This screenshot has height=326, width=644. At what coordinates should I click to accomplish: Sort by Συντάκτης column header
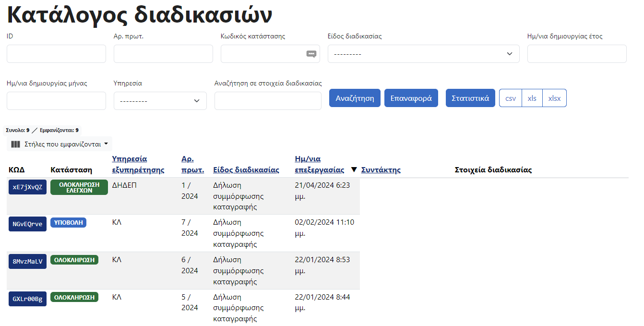381,170
